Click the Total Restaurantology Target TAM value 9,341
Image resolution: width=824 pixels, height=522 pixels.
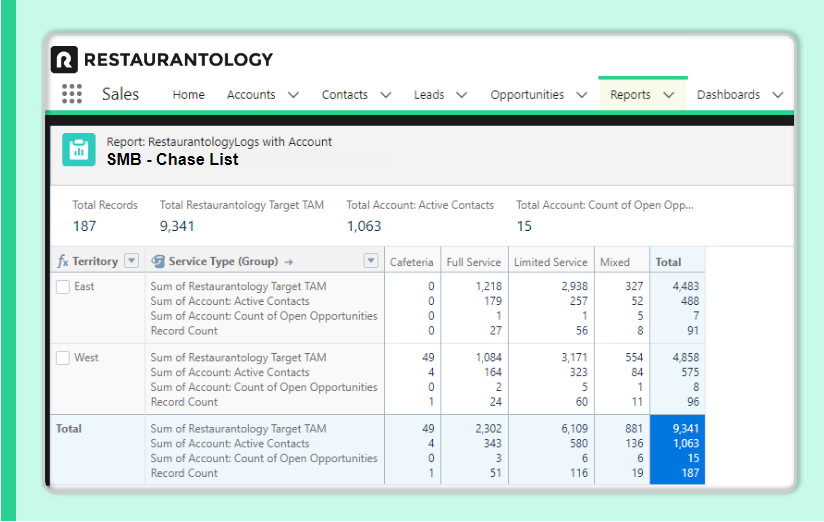[x=177, y=226]
